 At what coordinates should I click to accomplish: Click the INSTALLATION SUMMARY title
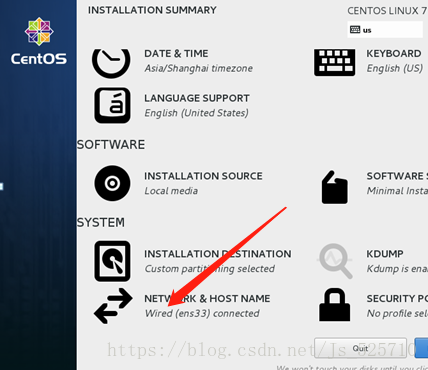click(152, 10)
